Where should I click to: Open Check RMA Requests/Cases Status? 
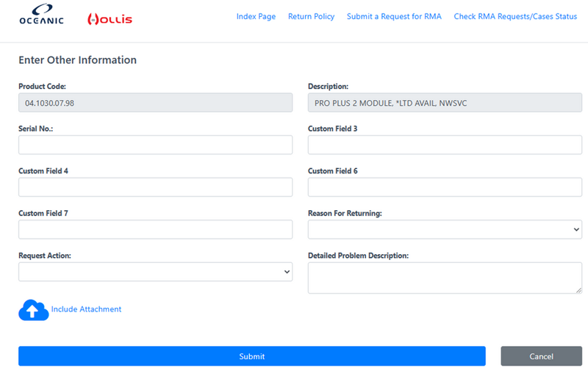(514, 16)
